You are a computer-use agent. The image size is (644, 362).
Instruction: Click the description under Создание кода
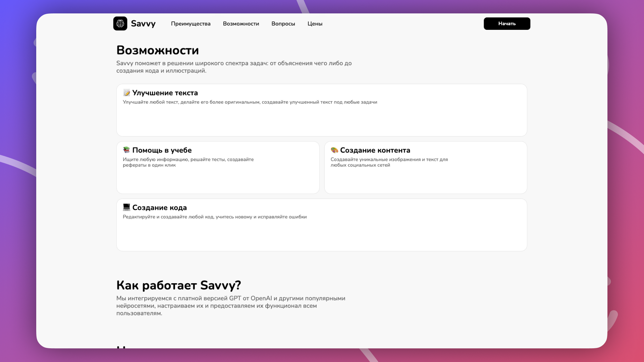tap(215, 217)
